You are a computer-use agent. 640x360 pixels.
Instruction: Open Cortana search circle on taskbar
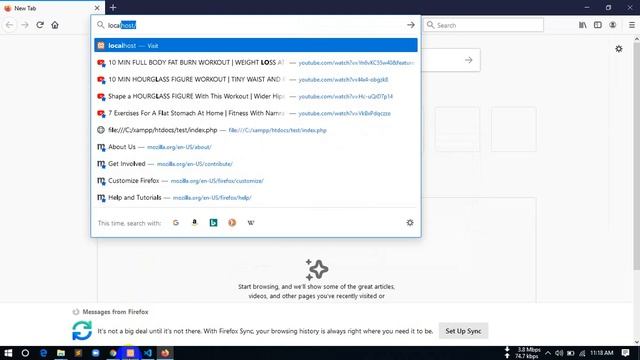coord(25,353)
